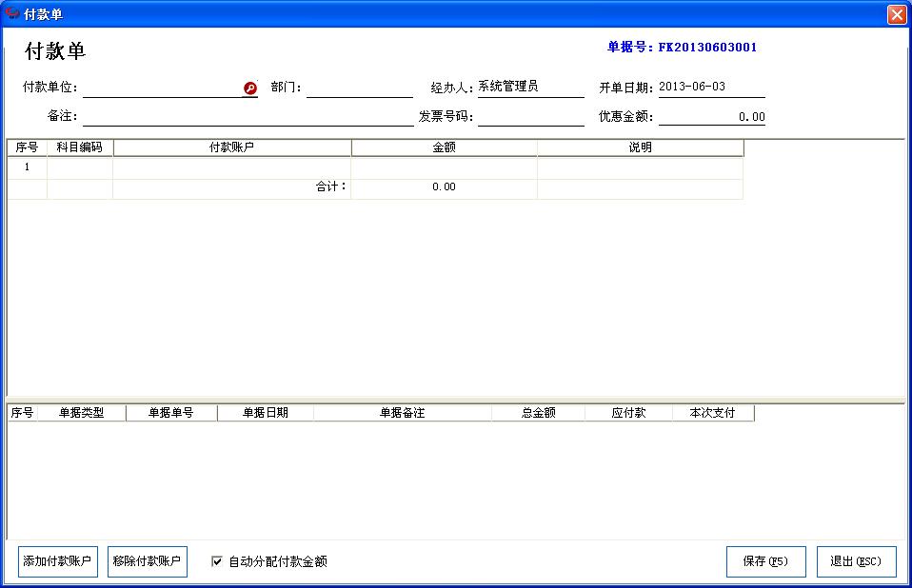Click the 退出(ESC) button

point(856,561)
